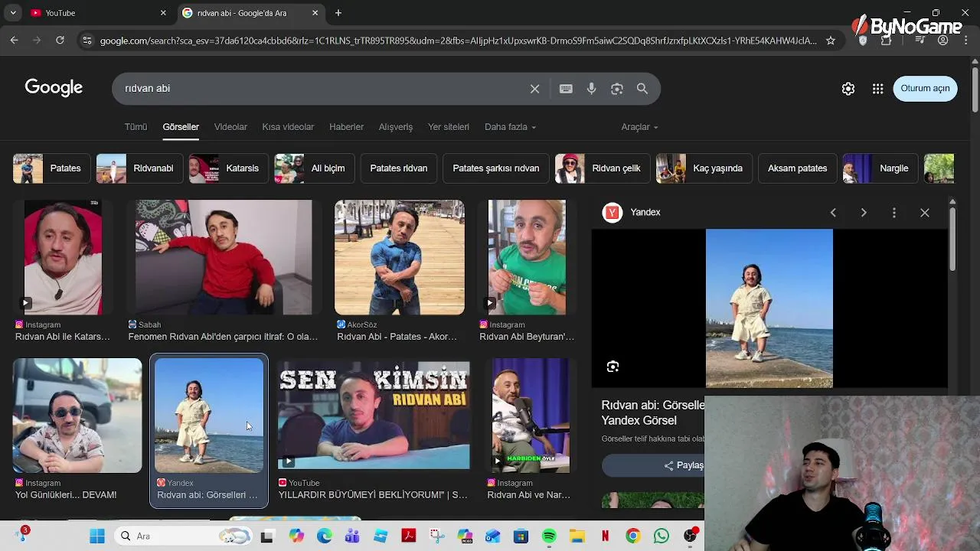Image resolution: width=980 pixels, height=551 pixels.
Task: Open the Chrome three-dot menu
Action: pyautogui.click(x=965, y=41)
